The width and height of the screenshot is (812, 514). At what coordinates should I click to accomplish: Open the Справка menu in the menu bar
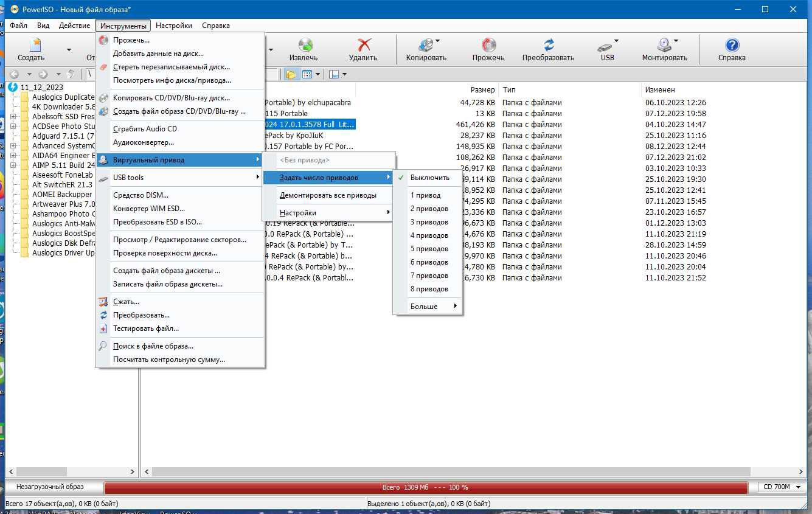click(x=215, y=26)
